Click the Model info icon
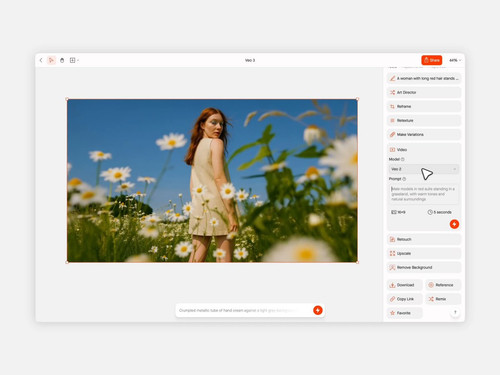 (403, 159)
